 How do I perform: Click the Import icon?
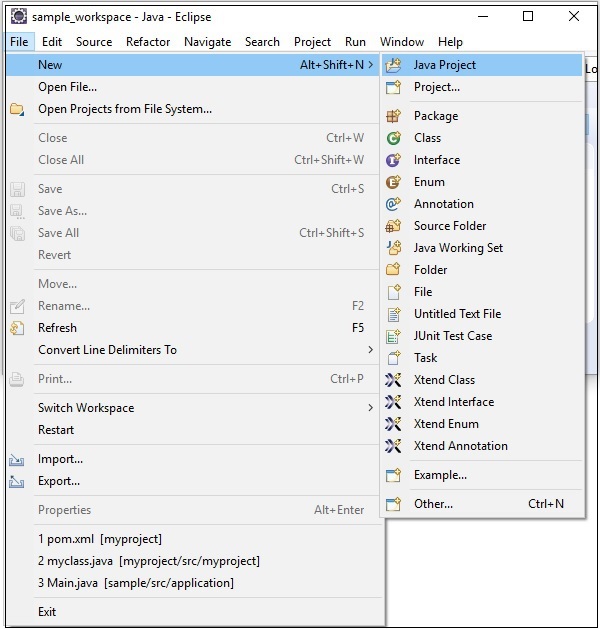pyautogui.click(x=17, y=459)
